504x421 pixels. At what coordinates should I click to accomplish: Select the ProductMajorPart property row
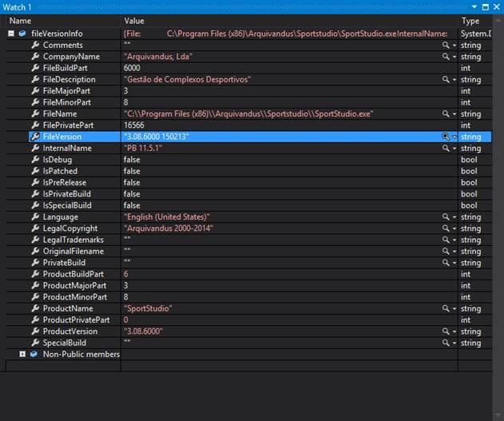(x=249, y=285)
